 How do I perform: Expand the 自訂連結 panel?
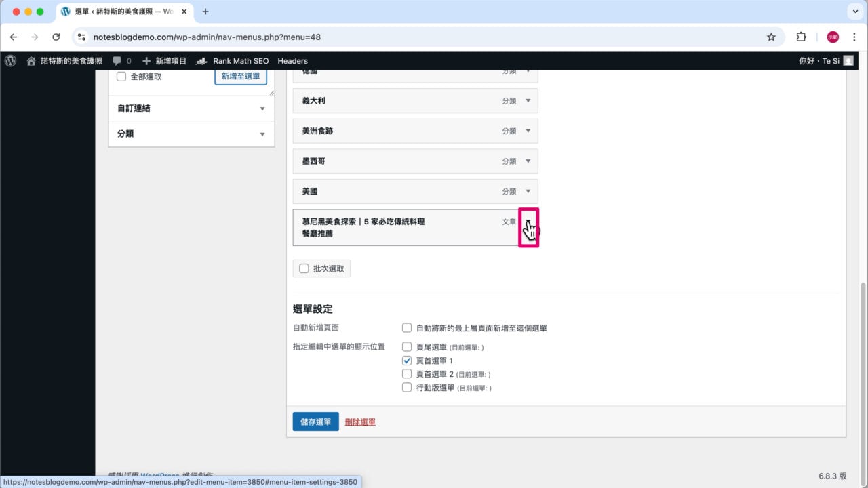[262, 108]
